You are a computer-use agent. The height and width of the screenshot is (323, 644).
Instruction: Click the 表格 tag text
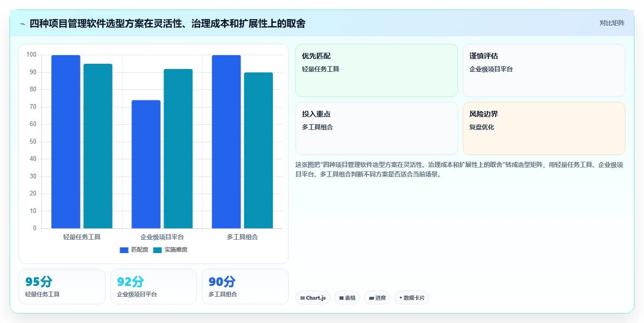coord(350,298)
